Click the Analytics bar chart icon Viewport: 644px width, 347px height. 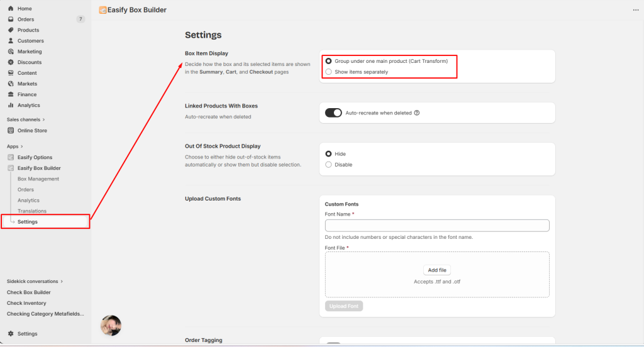tap(11, 105)
